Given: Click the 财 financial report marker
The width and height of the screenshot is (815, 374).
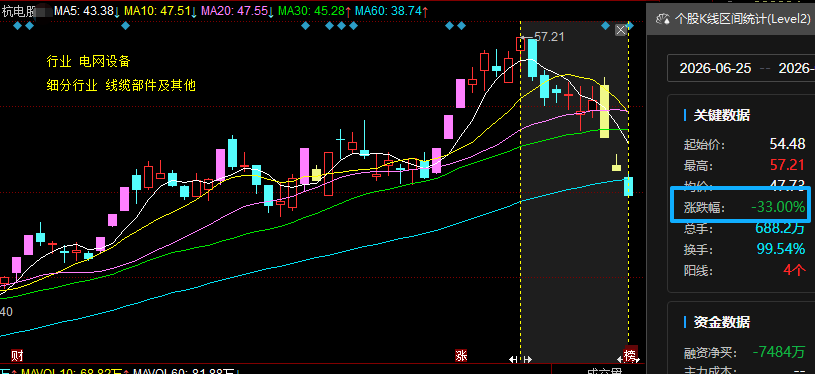Looking at the screenshot, I should (x=18, y=355).
